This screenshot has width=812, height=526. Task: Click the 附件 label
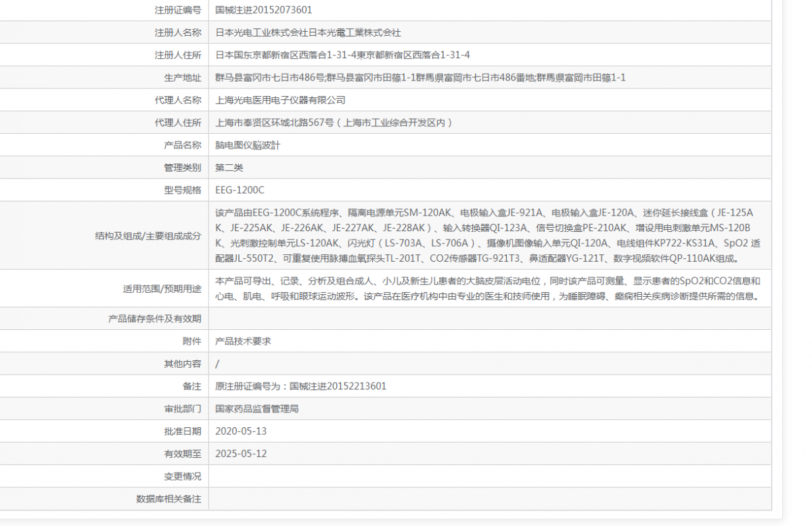click(x=192, y=341)
